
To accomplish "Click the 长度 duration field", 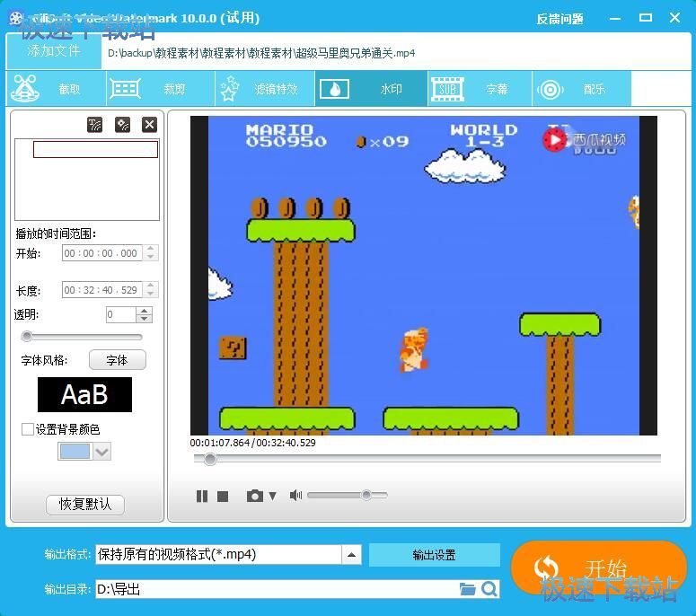I will 102,290.
